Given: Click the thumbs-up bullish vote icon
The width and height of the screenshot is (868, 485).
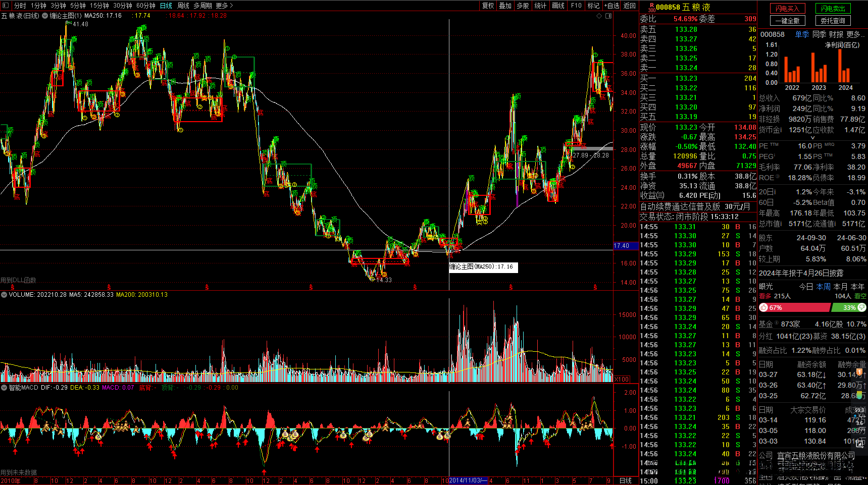Looking at the screenshot, I should (763, 307).
